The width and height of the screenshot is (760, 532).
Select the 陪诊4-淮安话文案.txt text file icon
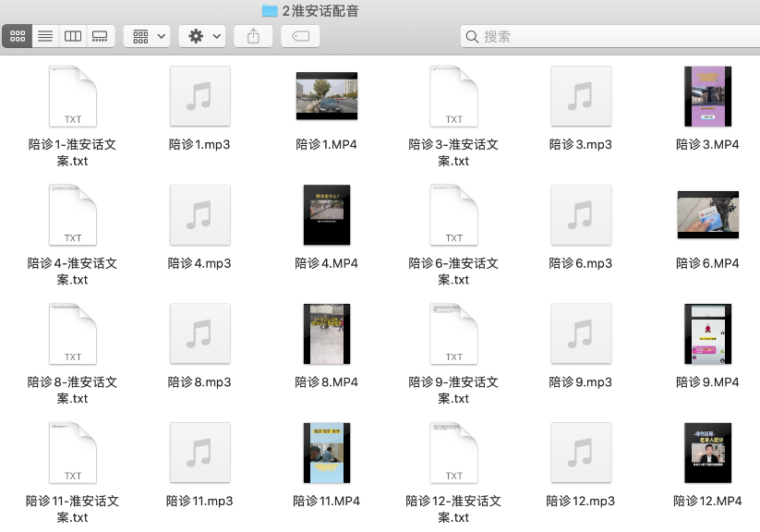pyautogui.click(x=73, y=215)
